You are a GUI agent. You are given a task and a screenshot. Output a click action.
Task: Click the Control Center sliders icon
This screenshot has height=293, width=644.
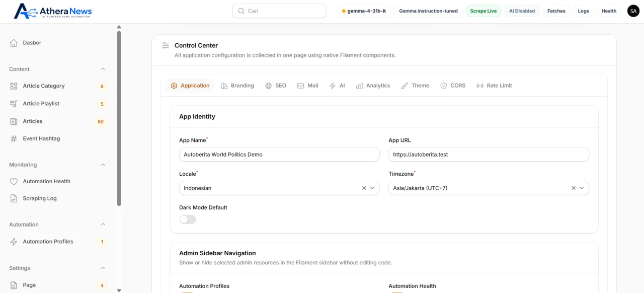click(166, 45)
